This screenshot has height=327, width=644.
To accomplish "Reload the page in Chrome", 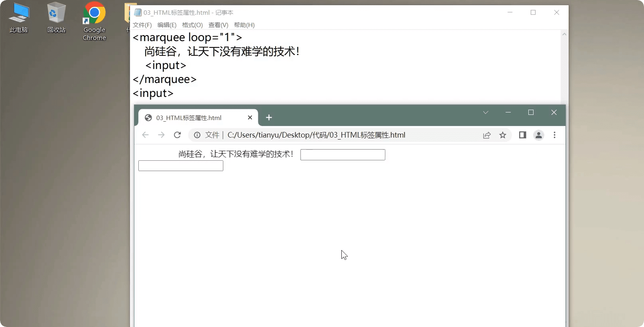I will 177,135.
